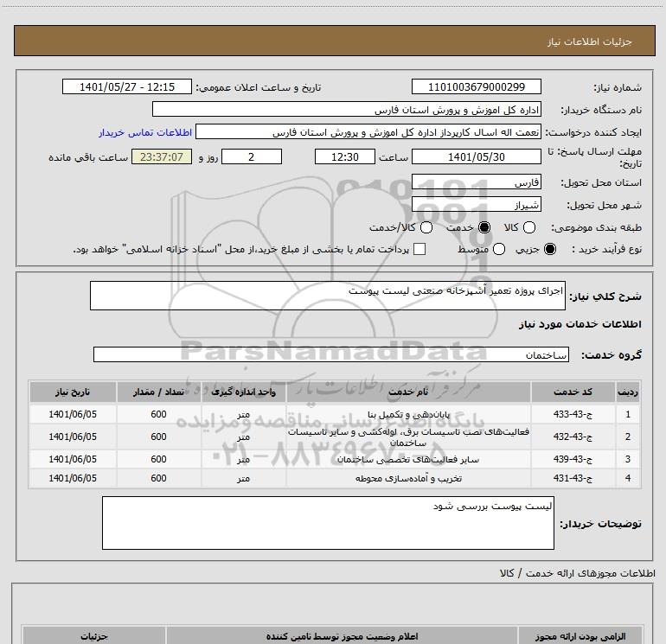Click the delivery city field شیراز

coord(476,205)
